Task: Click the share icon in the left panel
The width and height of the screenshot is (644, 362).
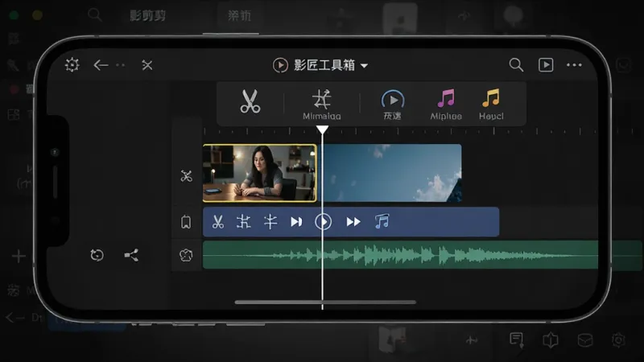Action: tap(131, 255)
